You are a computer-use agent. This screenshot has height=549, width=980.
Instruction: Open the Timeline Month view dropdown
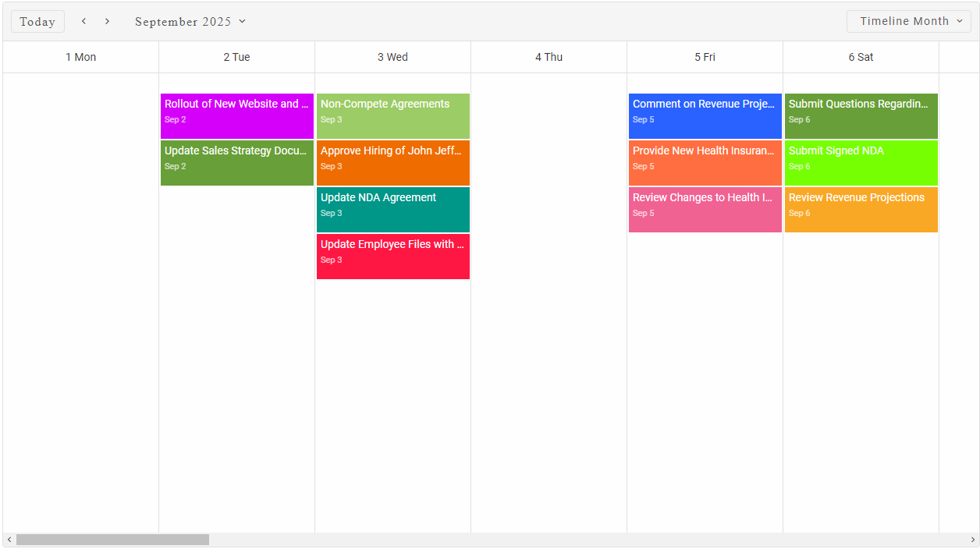pos(909,22)
